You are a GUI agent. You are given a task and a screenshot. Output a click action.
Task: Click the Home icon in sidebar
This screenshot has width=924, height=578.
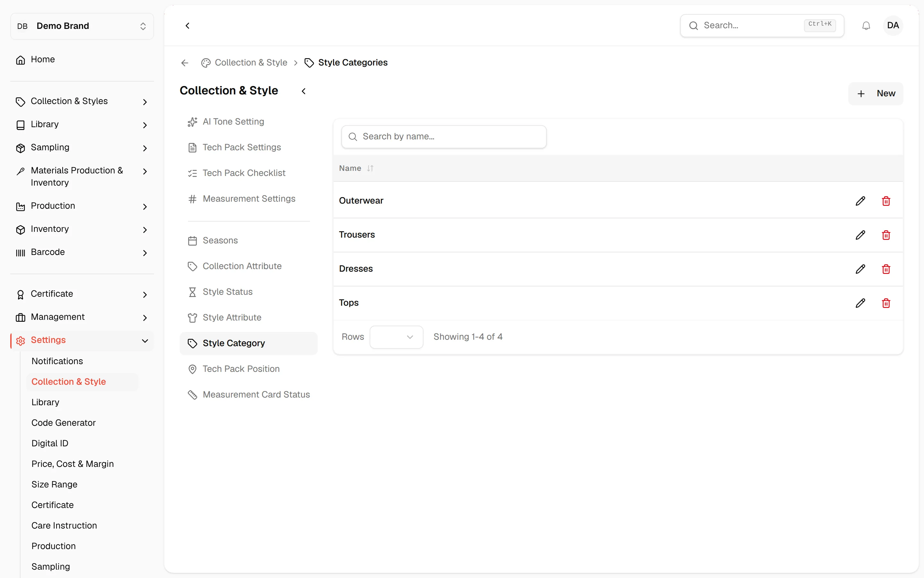coord(21,60)
